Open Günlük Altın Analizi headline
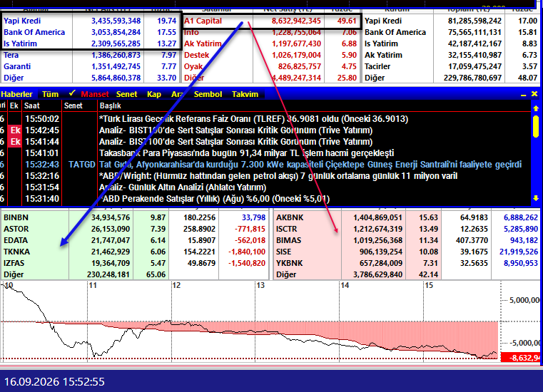 tap(183, 187)
